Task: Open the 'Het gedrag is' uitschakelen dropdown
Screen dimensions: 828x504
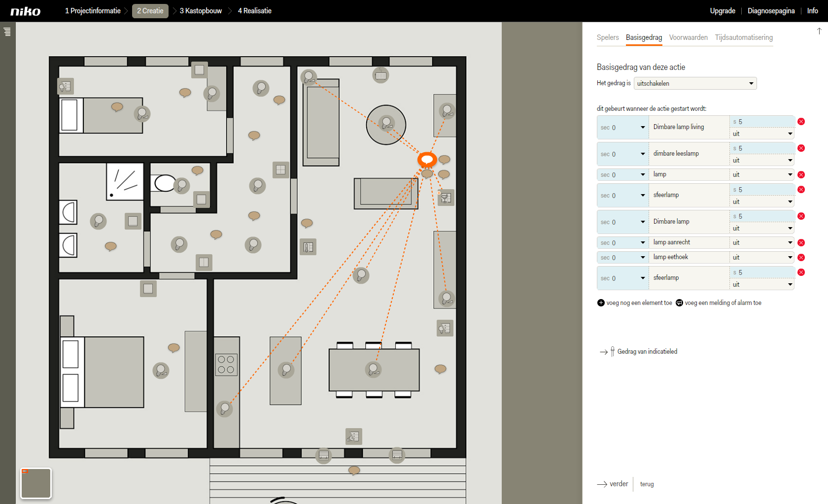Action: point(695,83)
